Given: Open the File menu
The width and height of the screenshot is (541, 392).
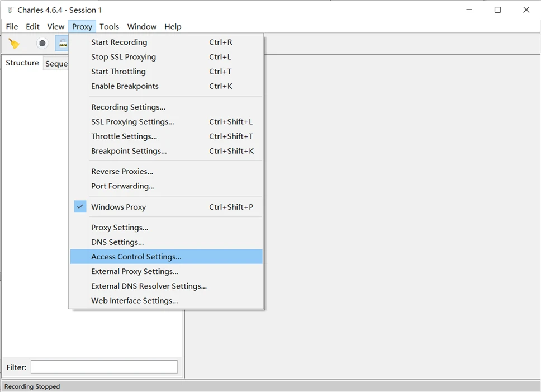Looking at the screenshot, I should click(x=12, y=27).
